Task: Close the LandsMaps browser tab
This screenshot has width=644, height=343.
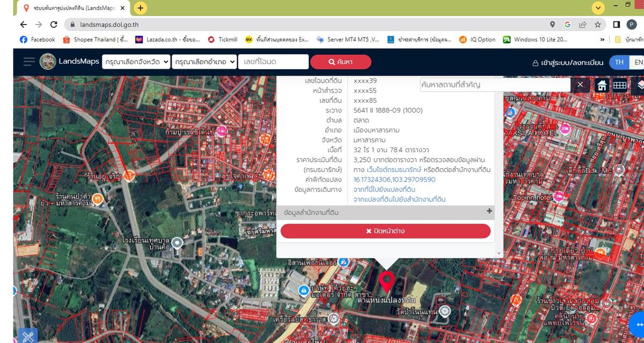Action: click(x=123, y=9)
